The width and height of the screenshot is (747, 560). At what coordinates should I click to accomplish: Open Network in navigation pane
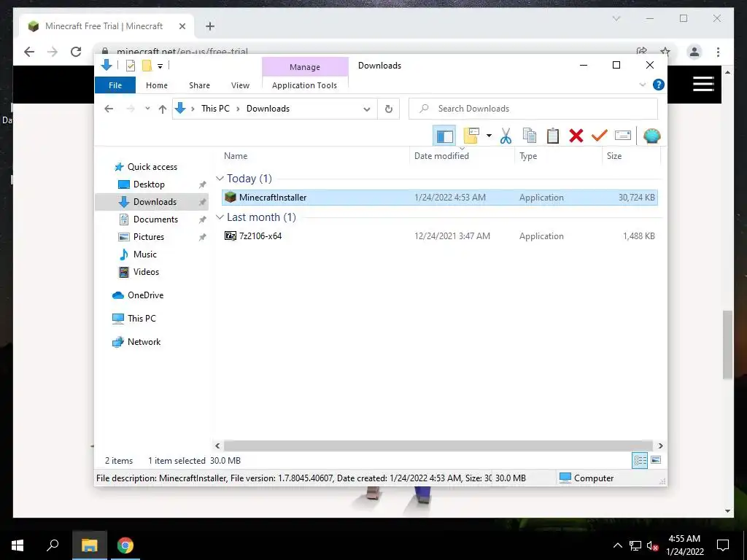144,342
